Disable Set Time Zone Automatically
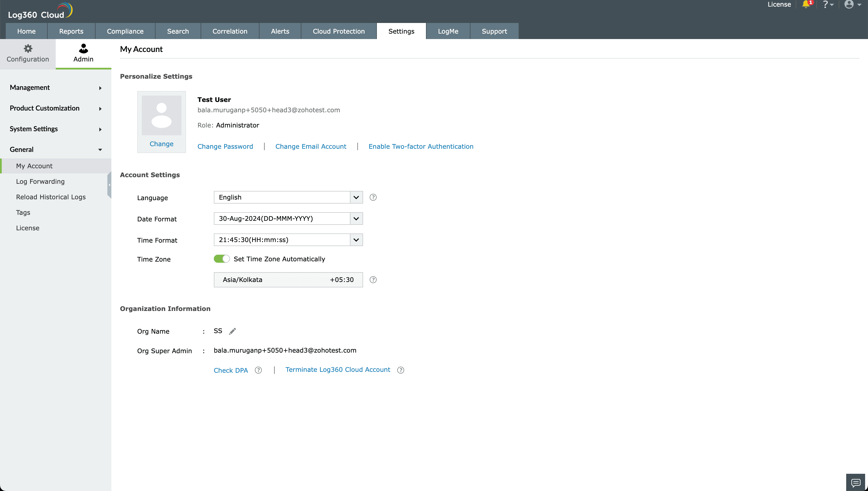The width and height of the screenshot is (868, 491). coord(222,259)
